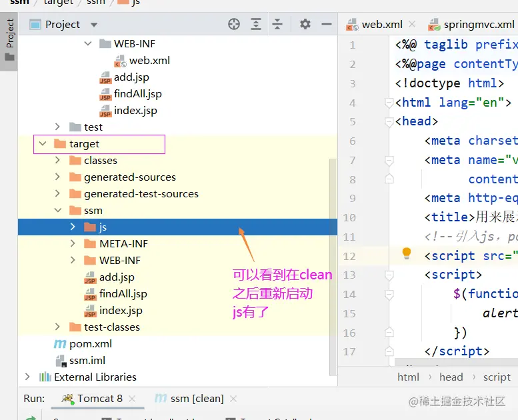Click line number 12 in the gutter
Image resolution: width=518 pixels, height=420 pixels.
coord(349,257)
